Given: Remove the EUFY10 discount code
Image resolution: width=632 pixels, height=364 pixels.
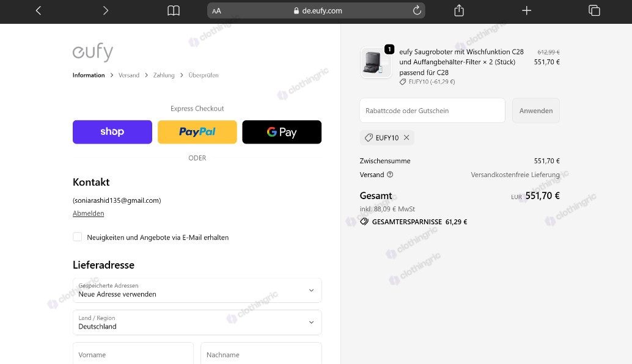Looking at the screenshot, I should (406, 137).
